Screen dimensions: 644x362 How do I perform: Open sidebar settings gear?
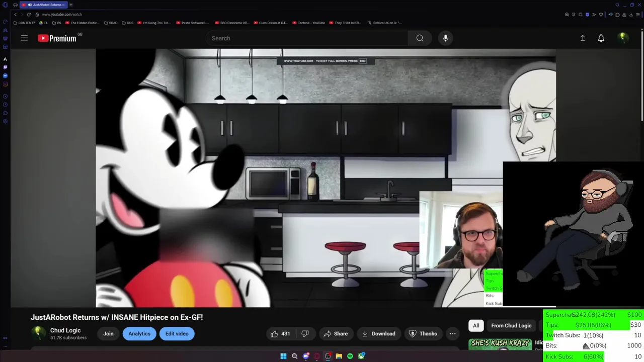coord(5,121)
